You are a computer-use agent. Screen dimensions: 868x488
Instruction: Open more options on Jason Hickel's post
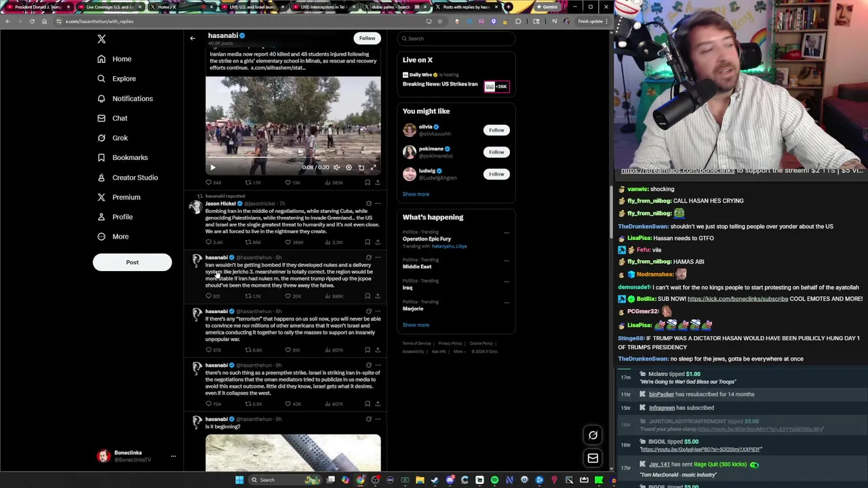point(378,203)
